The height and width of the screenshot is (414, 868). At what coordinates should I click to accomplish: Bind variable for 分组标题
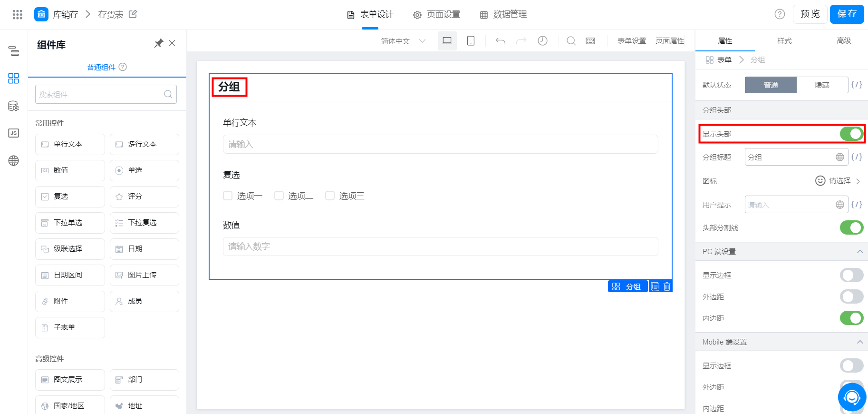[857, 157]
